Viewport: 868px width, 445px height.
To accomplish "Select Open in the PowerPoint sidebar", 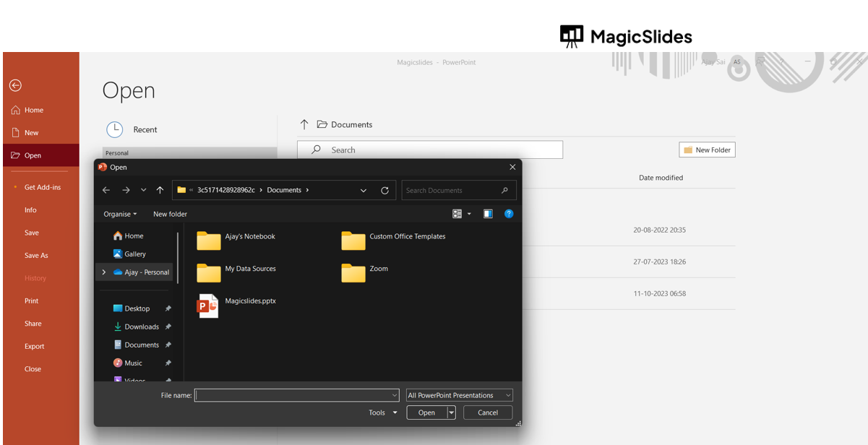I will coord(41,155).
